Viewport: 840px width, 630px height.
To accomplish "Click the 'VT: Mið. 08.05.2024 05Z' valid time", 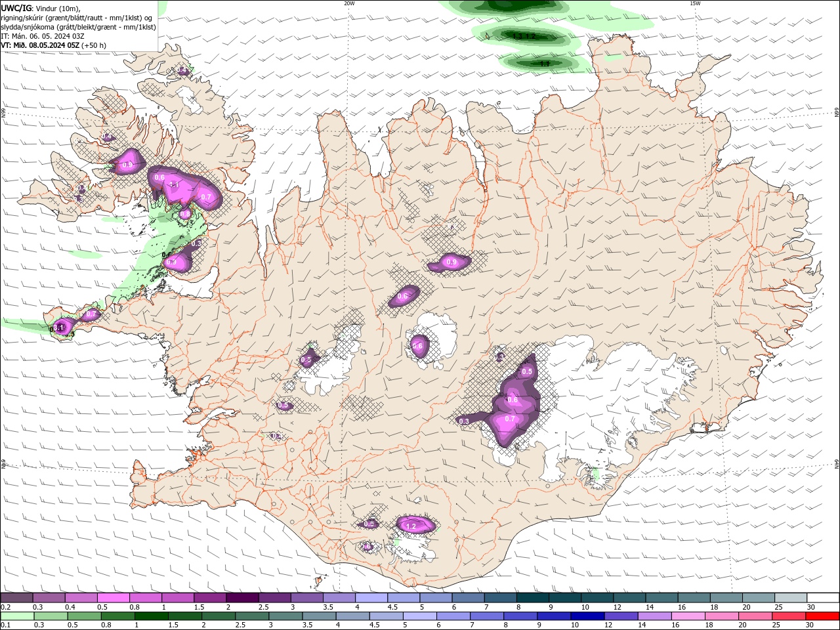I will coord(40,45).
